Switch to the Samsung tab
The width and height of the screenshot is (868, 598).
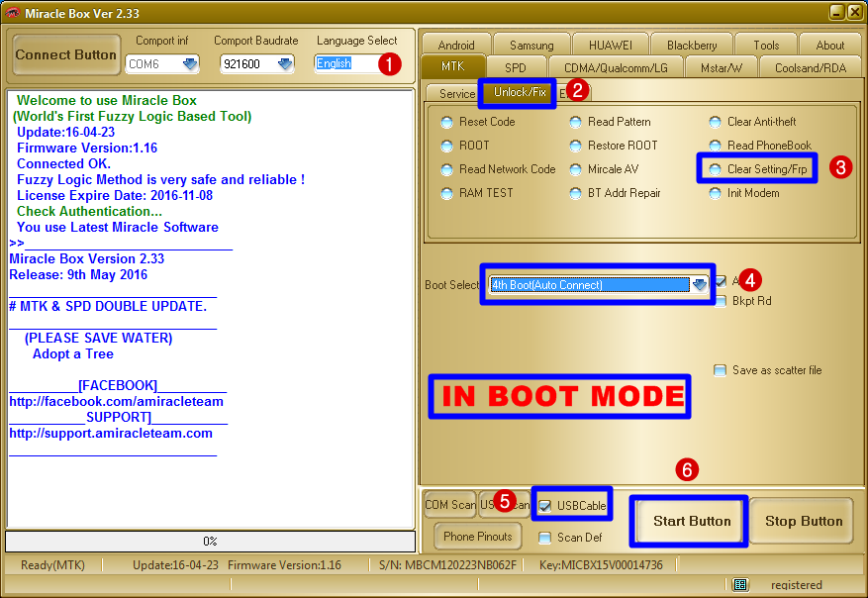531,45
